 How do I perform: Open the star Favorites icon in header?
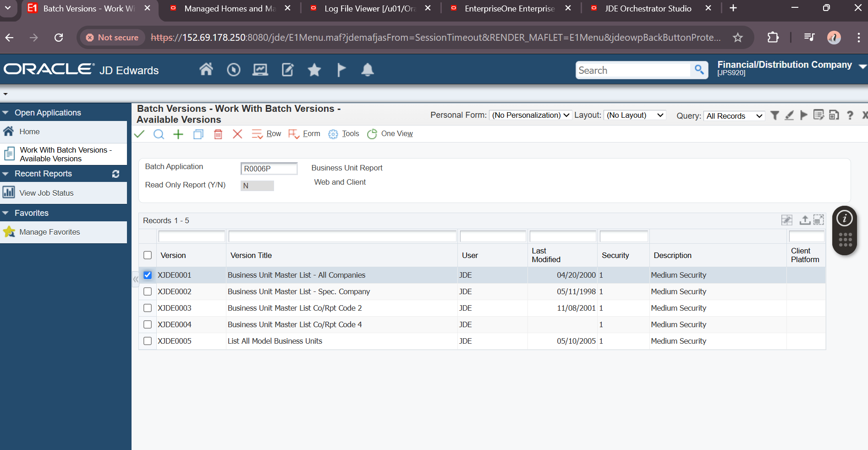coord(314,70)
